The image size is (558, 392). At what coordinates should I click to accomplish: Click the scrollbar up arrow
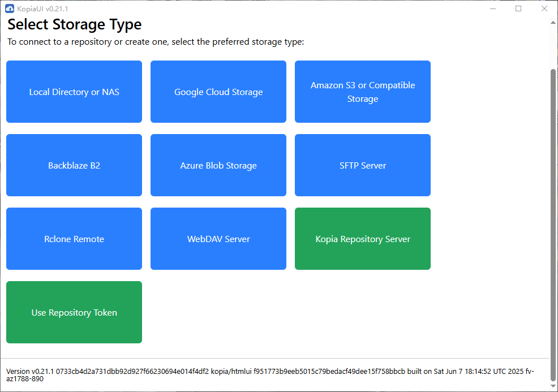pyautogui.click(x=553, y=21)
